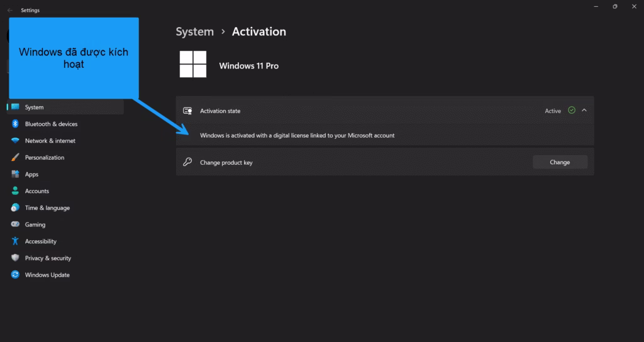Click the Activation state certificate icon
Viewport: 644px width, 342px height.
[x=187, y=111]
